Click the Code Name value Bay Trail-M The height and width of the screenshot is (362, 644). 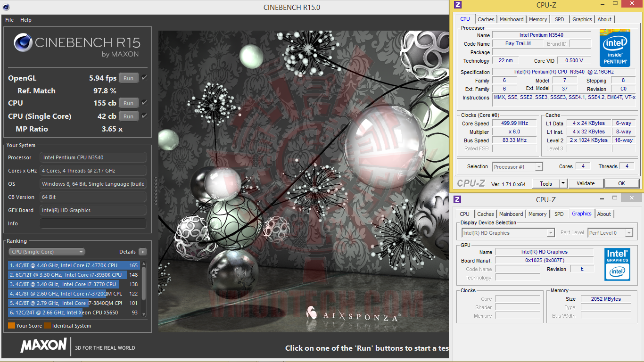(x=518, y=44)
